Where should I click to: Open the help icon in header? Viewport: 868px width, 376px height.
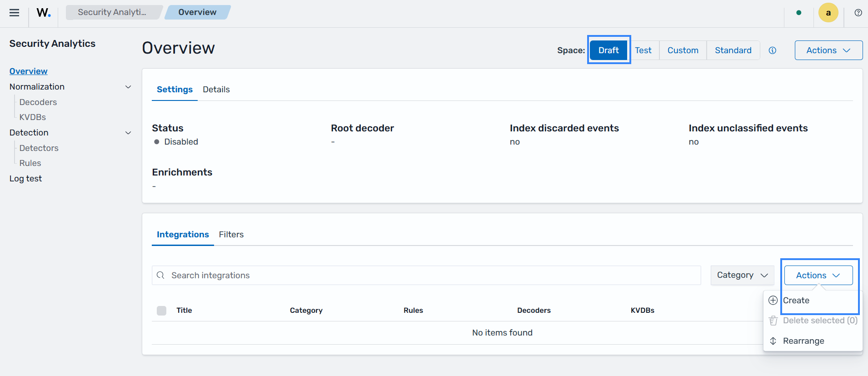point(858,13)
